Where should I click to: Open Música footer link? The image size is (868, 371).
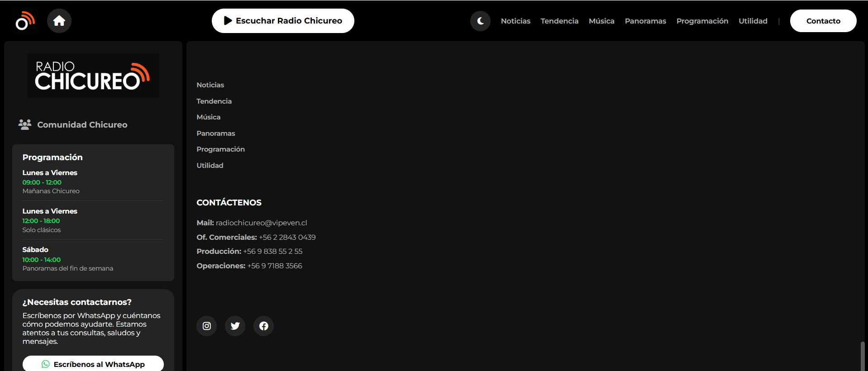click(x=209, y=117)
